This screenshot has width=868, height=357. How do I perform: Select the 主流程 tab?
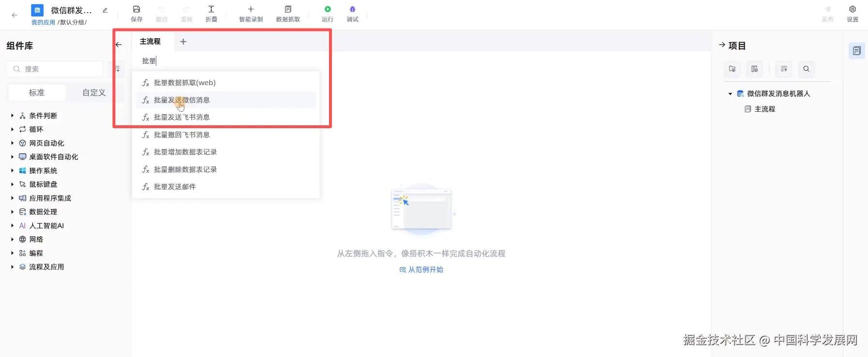(150, 42)
